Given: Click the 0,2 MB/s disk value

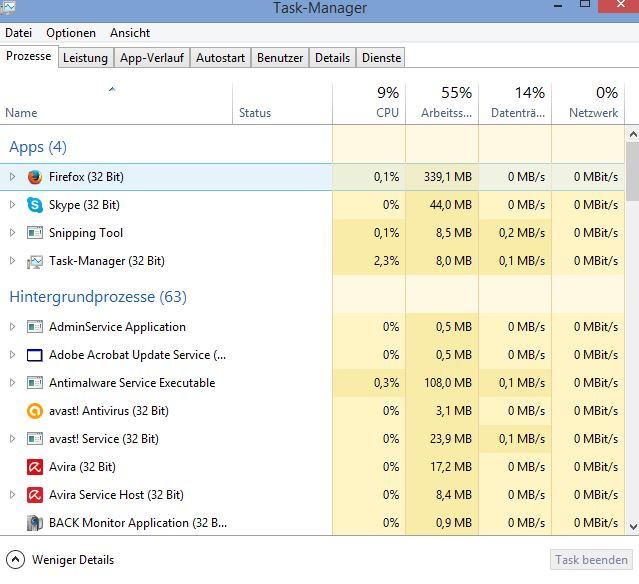Looking at the screenshot, I should point(522,233).
